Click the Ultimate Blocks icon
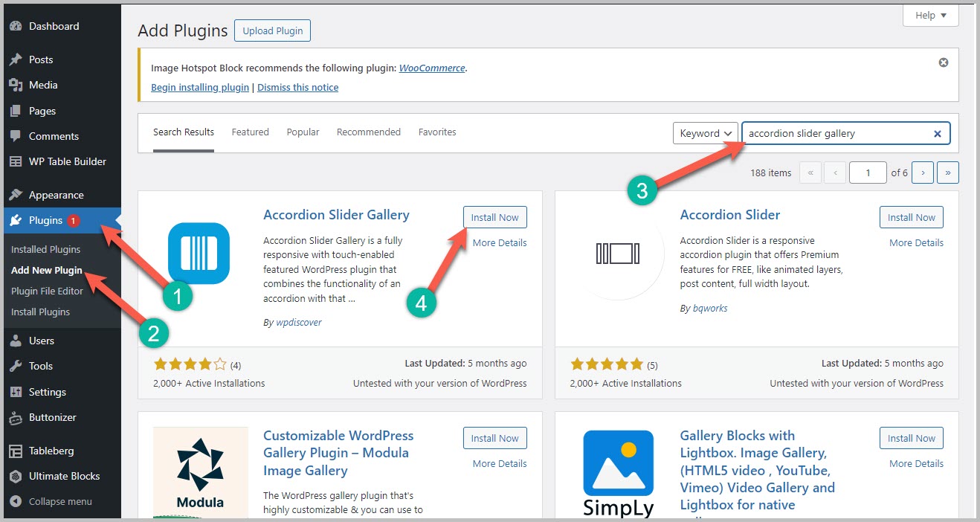 point(16,476)
